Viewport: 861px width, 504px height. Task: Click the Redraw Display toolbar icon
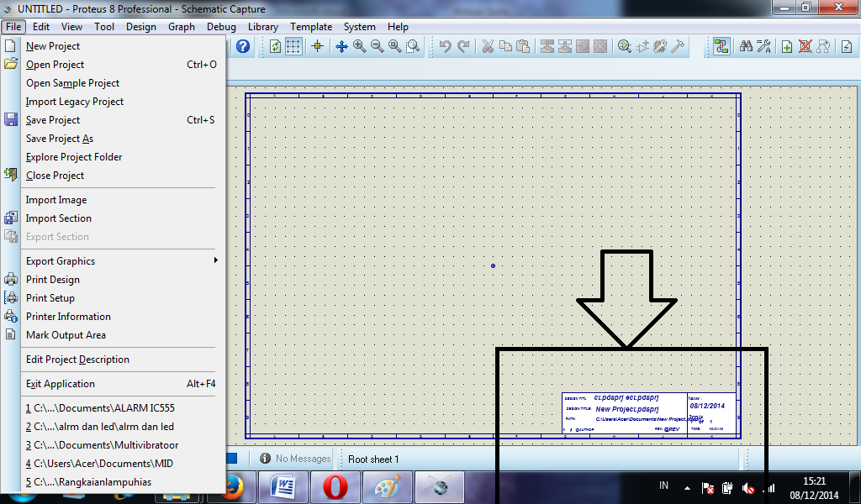coord(276,46)
